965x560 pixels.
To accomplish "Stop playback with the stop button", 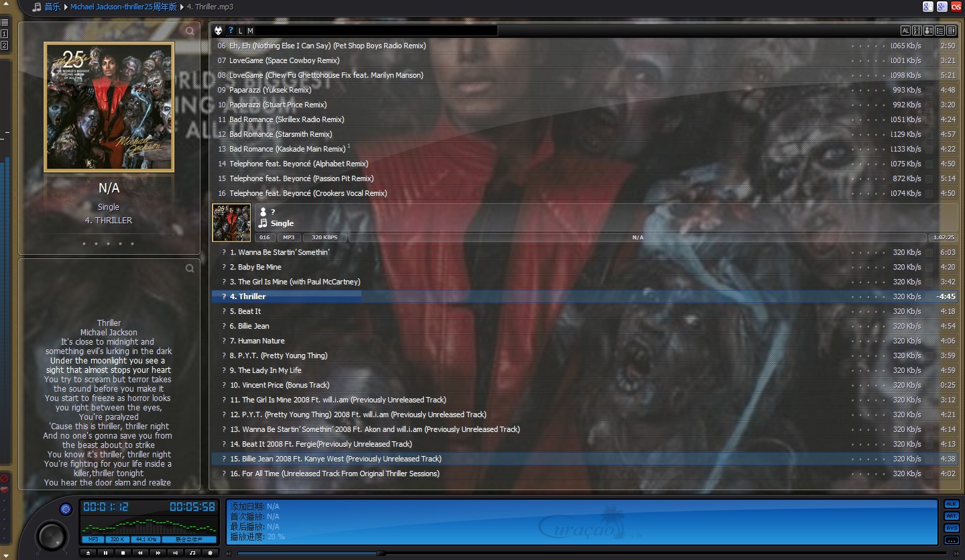I will [x=123, y=553].
